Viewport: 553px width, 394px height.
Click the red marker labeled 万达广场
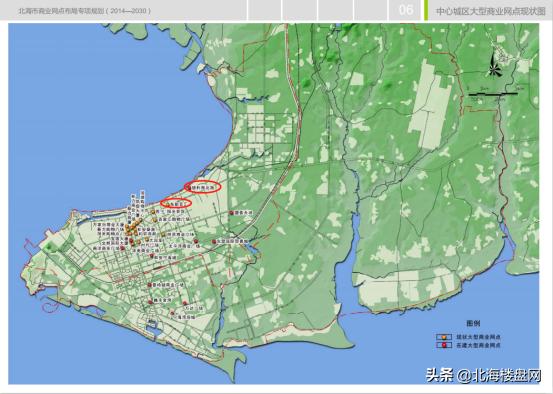pos(185,303)
